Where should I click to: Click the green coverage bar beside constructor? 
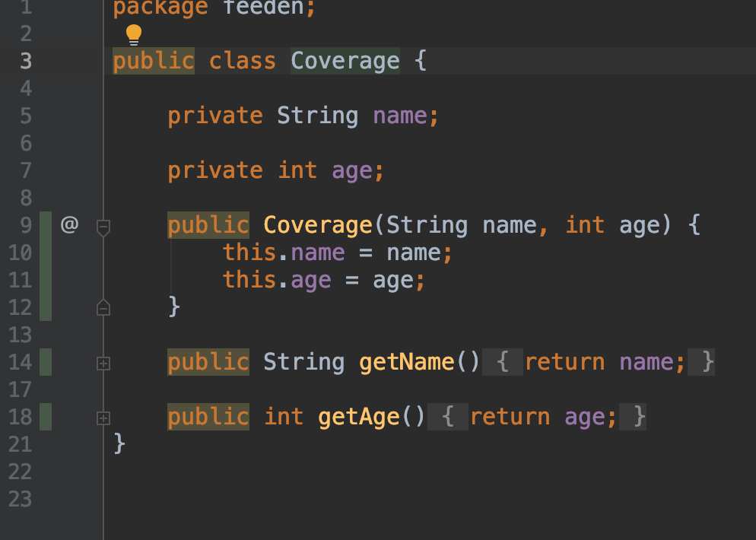[46, 266]
